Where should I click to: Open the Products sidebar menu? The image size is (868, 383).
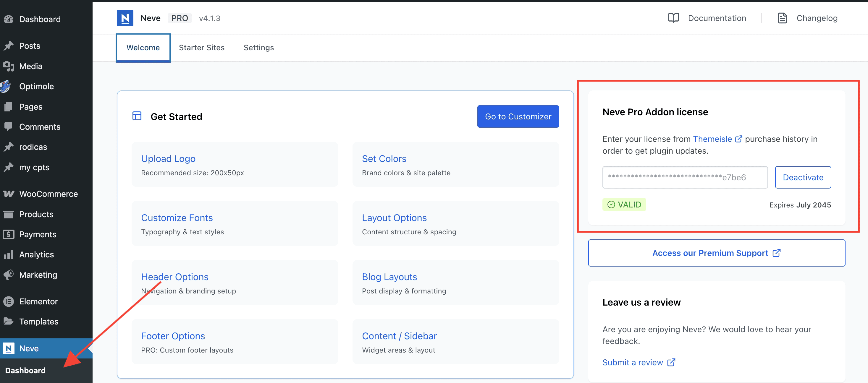(36, 214)
